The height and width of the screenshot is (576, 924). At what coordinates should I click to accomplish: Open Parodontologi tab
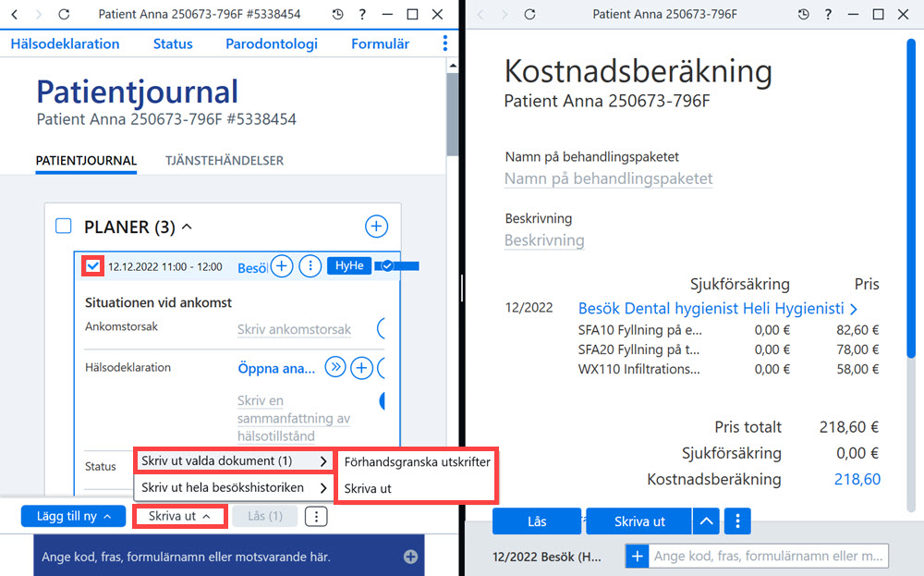pos(272,43)
